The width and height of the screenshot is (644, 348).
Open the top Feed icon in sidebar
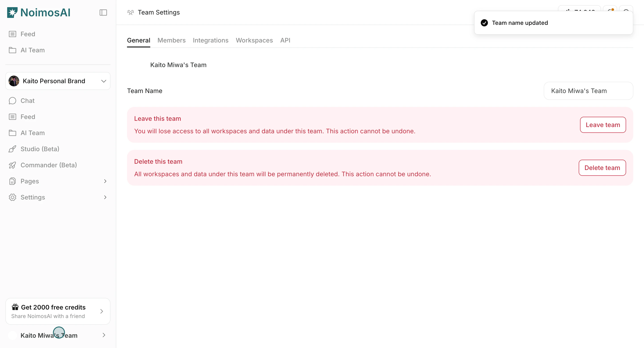click(x=13, y=34)
